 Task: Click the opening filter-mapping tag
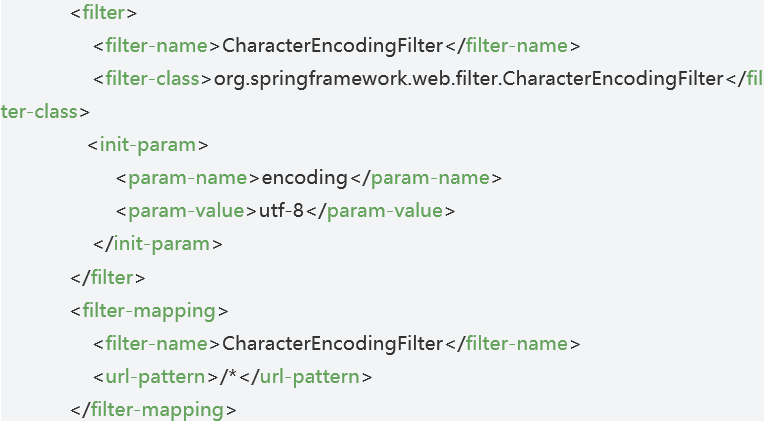click(149, 310)
